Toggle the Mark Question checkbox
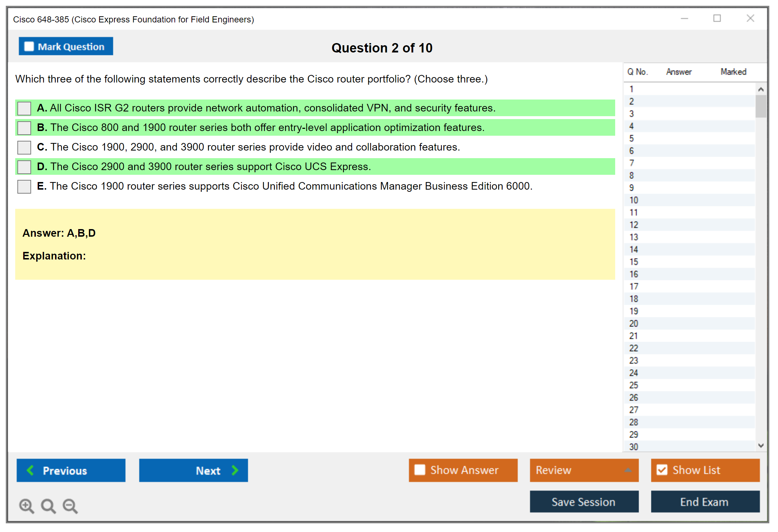The height and width of the screenshot is (532, 778). (29, 46)
